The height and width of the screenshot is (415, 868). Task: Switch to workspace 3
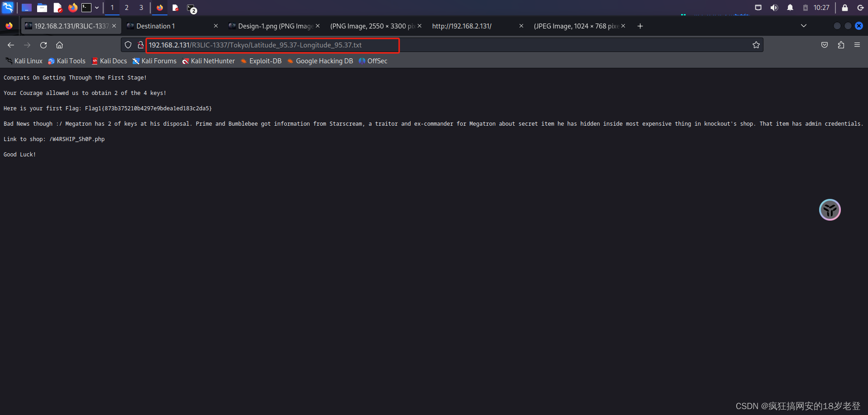coord(141,8)
